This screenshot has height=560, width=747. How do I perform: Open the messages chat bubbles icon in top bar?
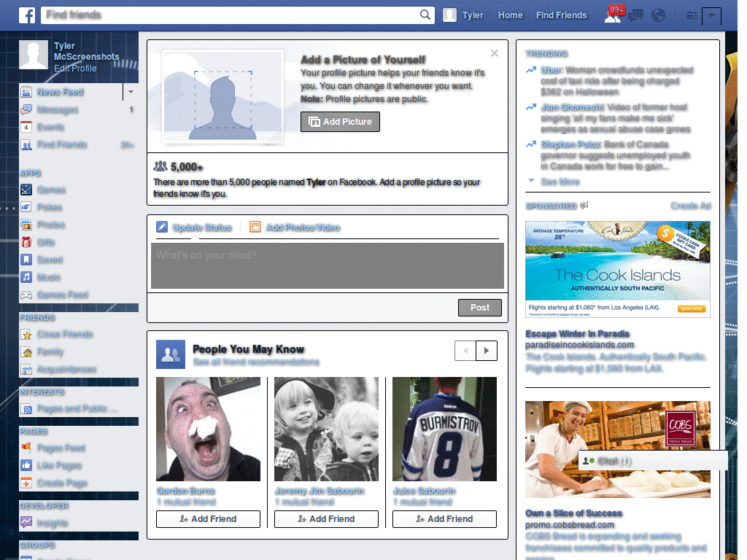(x=635, y=16)
